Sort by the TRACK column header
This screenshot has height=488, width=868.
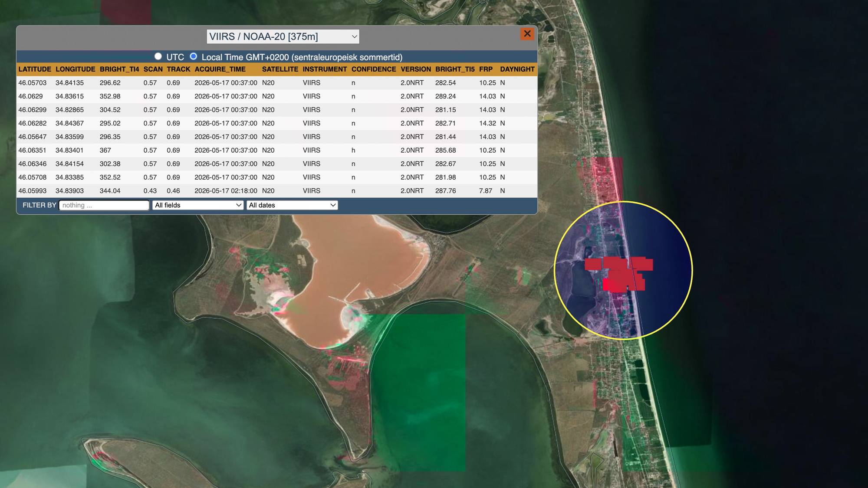(178, 69)
